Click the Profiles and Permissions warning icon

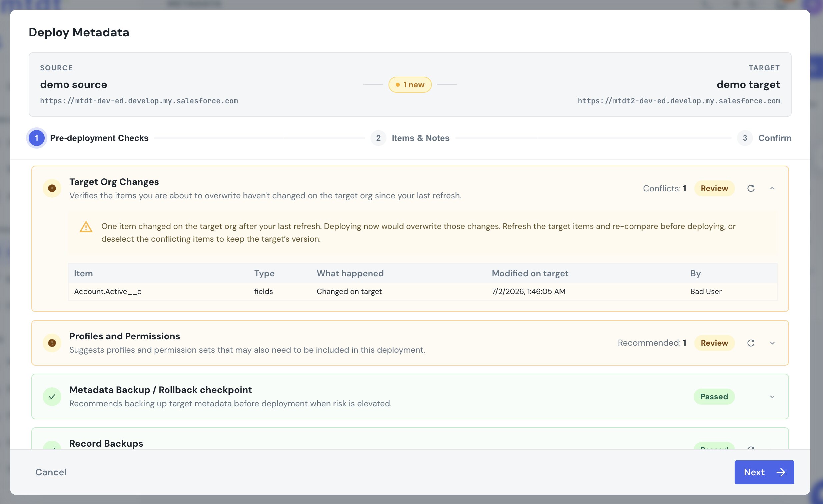coord(52,343)
